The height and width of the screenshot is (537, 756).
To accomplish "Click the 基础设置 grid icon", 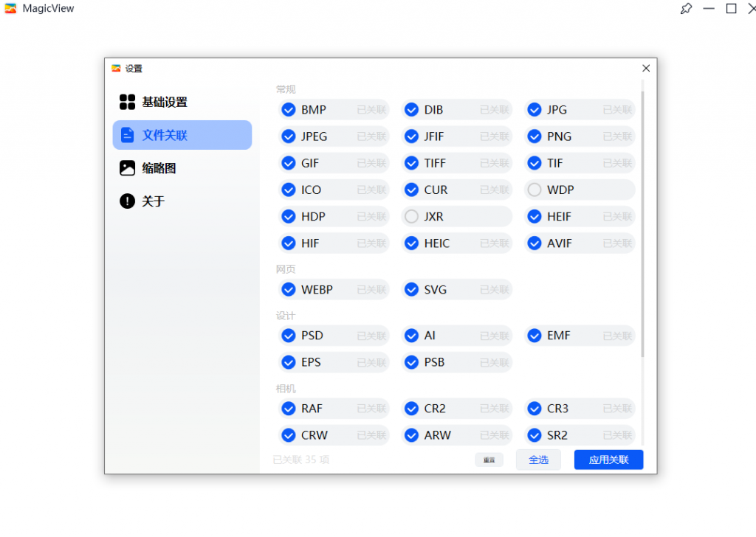I will point(127,102).
